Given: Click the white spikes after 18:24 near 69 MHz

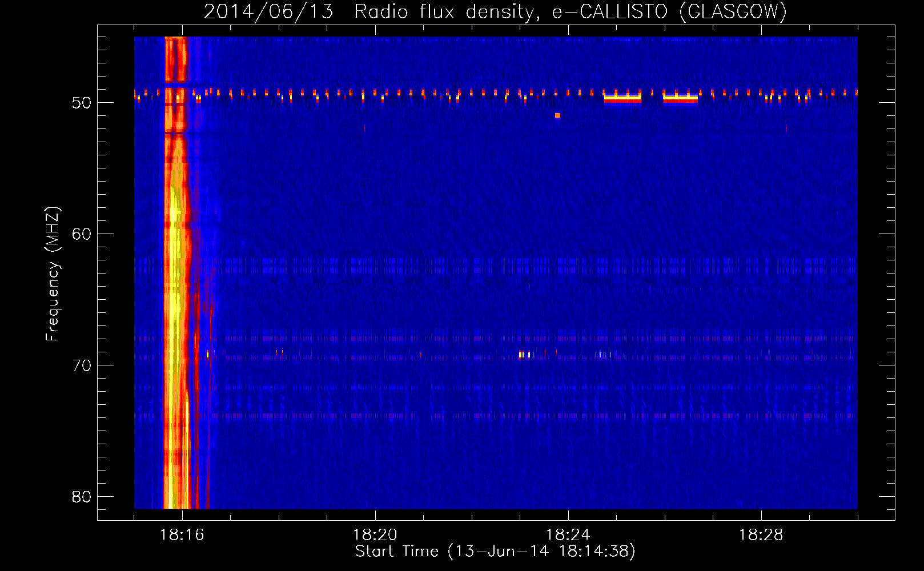Looking at the screenshot, I should click(x=603, y=355).
